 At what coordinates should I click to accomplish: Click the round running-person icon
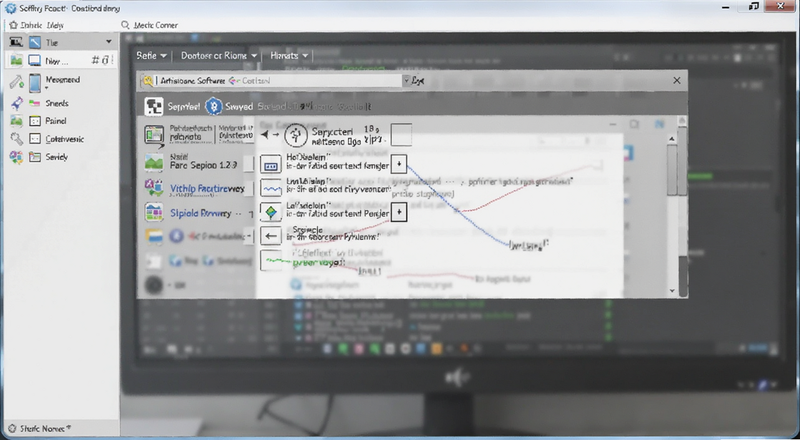tap(295, 135)
